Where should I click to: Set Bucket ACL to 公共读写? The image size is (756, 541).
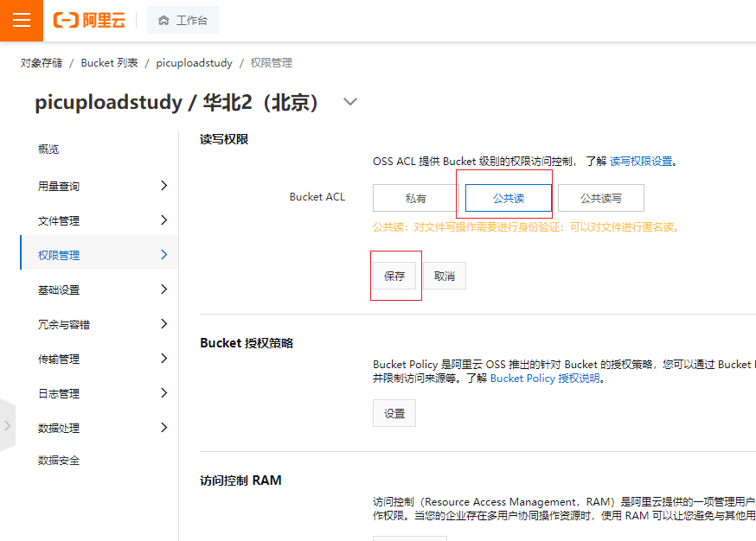click(x=601, y=198)
